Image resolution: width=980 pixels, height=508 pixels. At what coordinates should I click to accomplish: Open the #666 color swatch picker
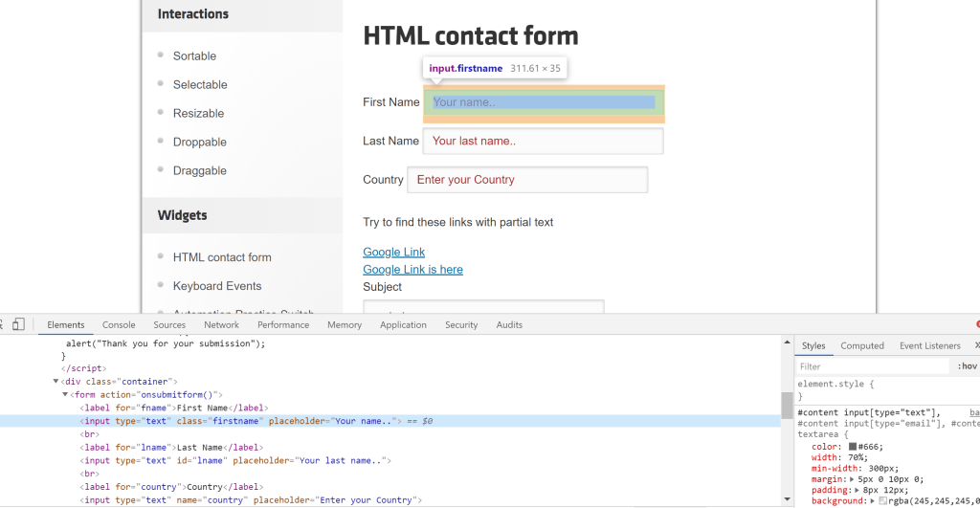(853, 447)
